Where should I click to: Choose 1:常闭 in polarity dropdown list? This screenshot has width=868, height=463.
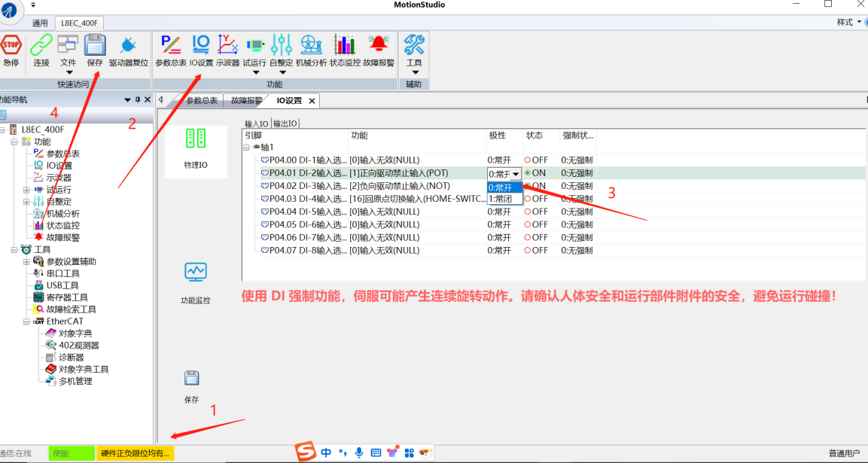(504, 198)
